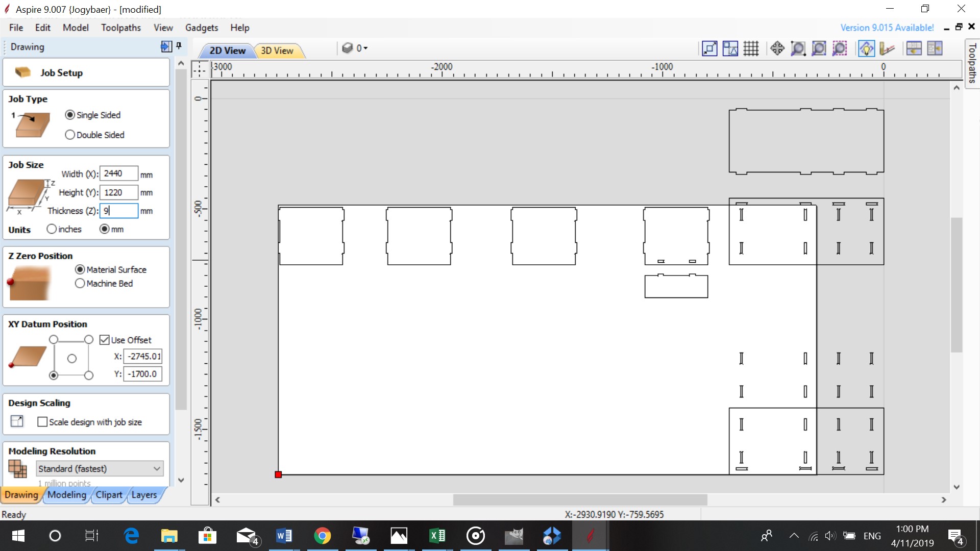Open Aspire from the Windows taskbar
The image size is (980, 551).
click(x=590, y=536)
